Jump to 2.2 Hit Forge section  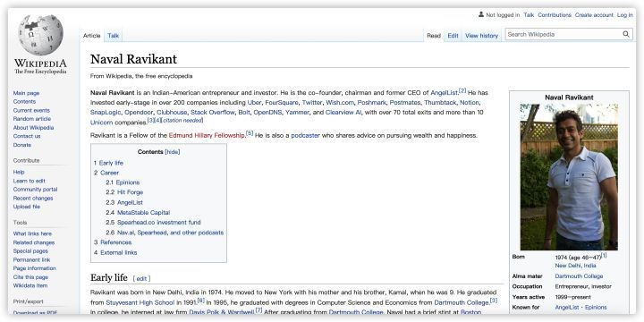tap(124, 192)
